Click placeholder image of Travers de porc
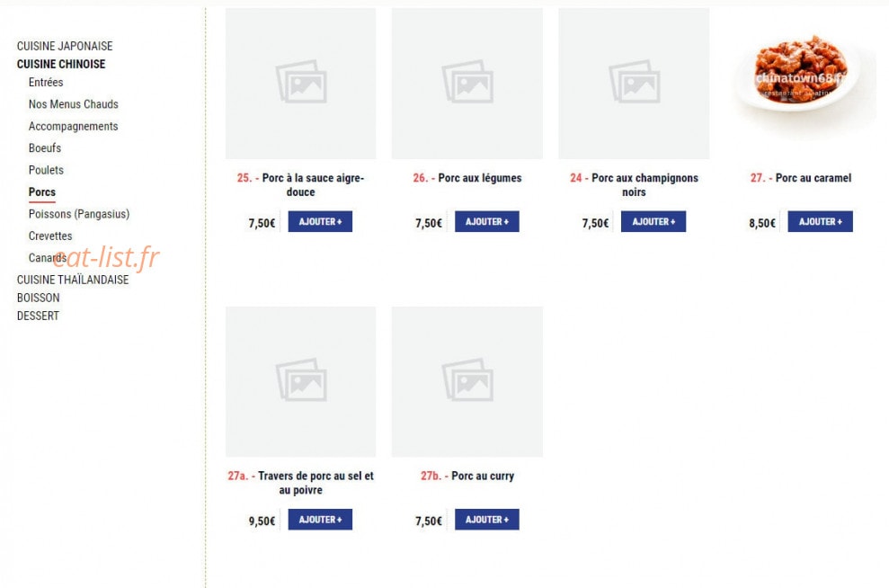 click(300, 381)
